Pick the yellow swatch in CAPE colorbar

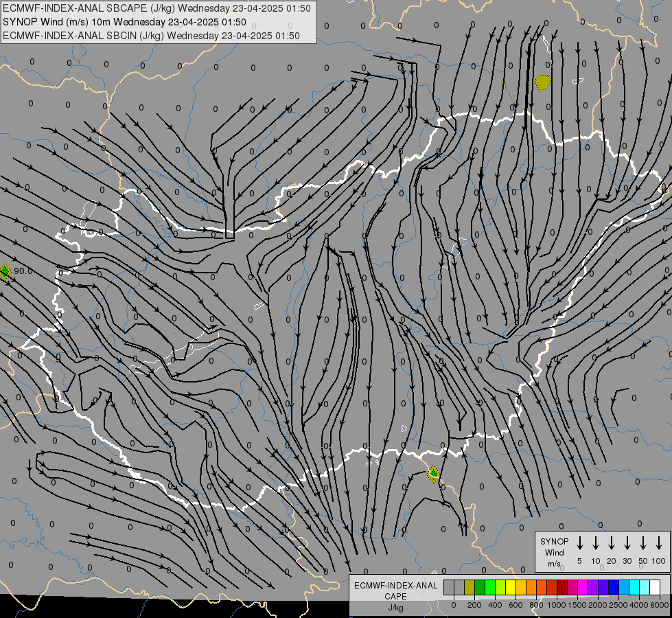tap(511, 587)
